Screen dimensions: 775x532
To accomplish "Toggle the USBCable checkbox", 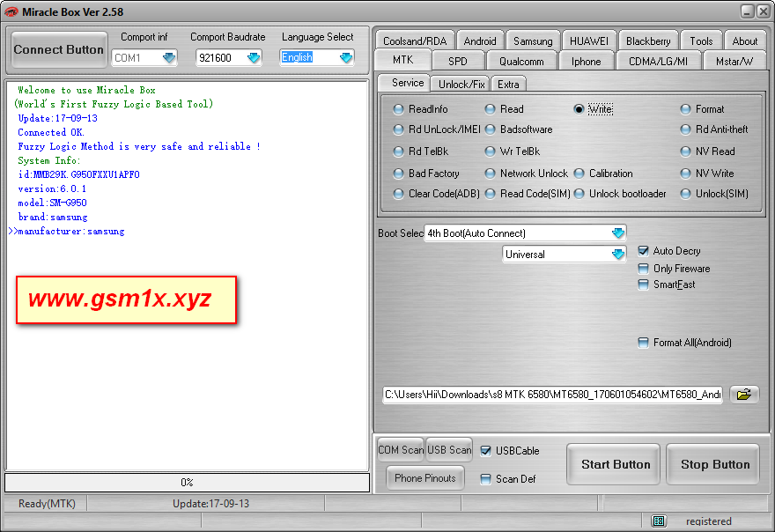I will [486, 451].
